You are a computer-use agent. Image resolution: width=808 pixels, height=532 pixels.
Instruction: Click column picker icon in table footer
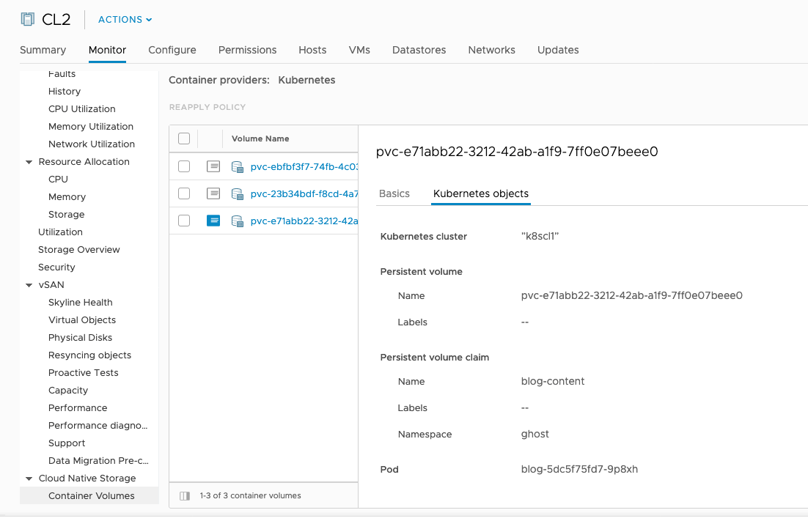(x=185, y=495)
